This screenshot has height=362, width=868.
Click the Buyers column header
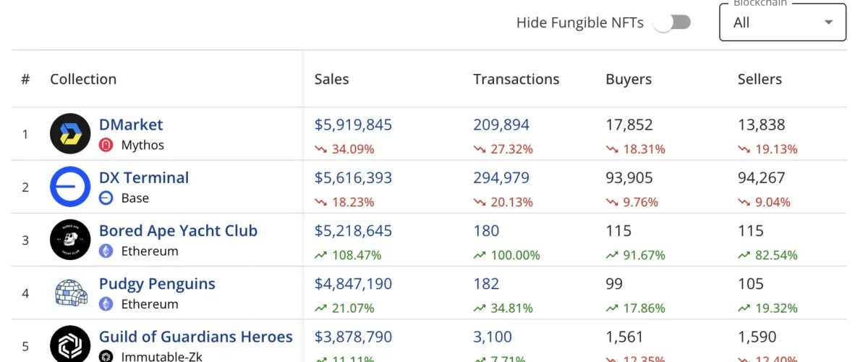point(628,80)
